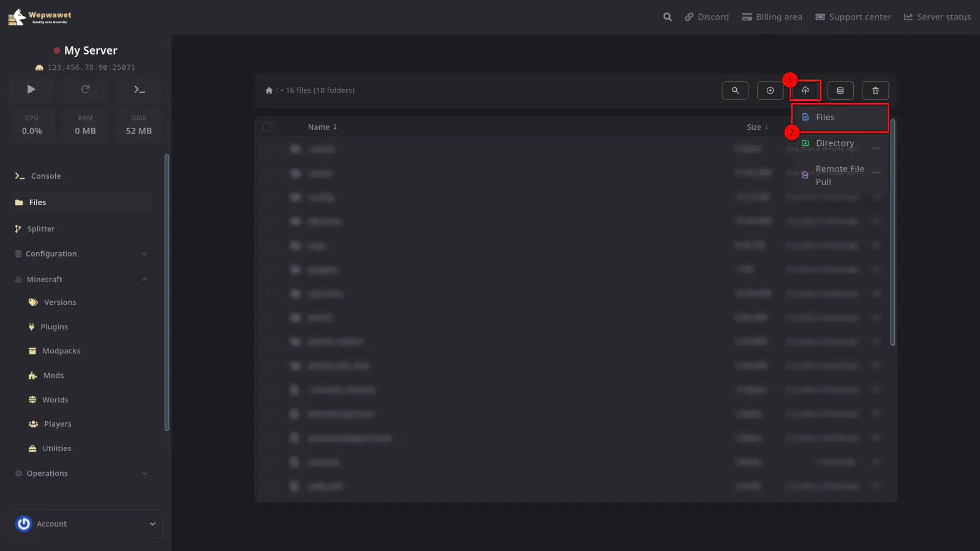
Task: Open the Support center link
Action: coord(853,17)
